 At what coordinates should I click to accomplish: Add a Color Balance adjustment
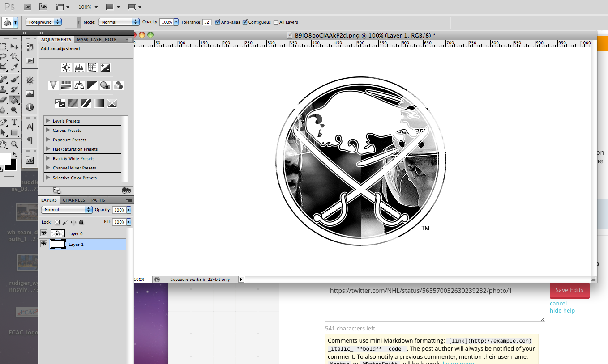coord(79,85)
